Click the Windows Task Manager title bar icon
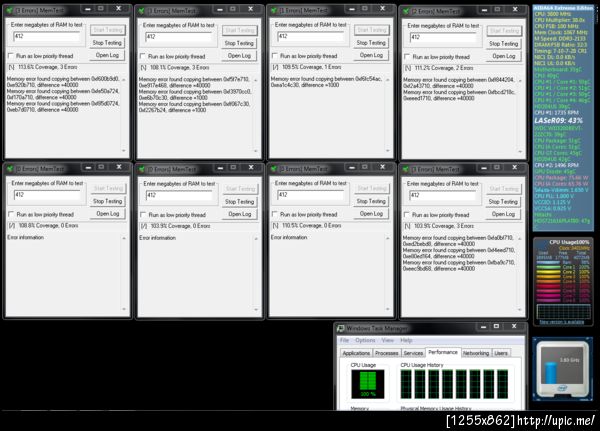This screenshot has height=431, width=600. pyautogui.click(x=340, y=328)
